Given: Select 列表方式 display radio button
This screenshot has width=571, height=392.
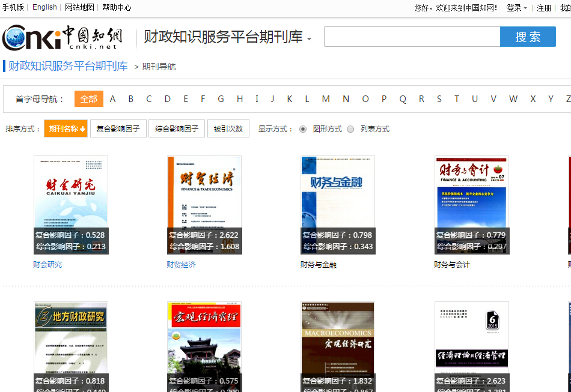Looking at the screenshot, I should [350, 129].
